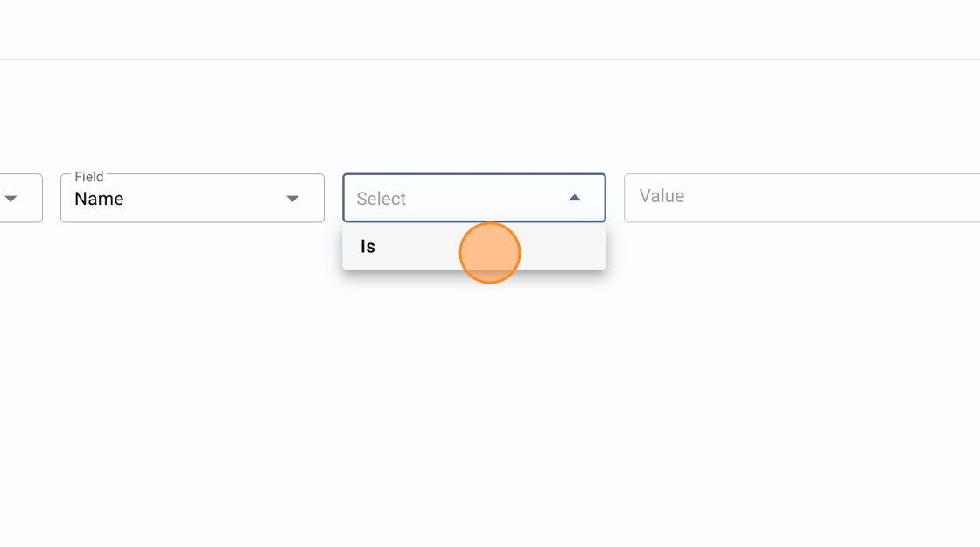Screen dimensions: 980x547
Task: Click the "Select" placeholder text
Action: pyautogui.click(x=381, y=199)
